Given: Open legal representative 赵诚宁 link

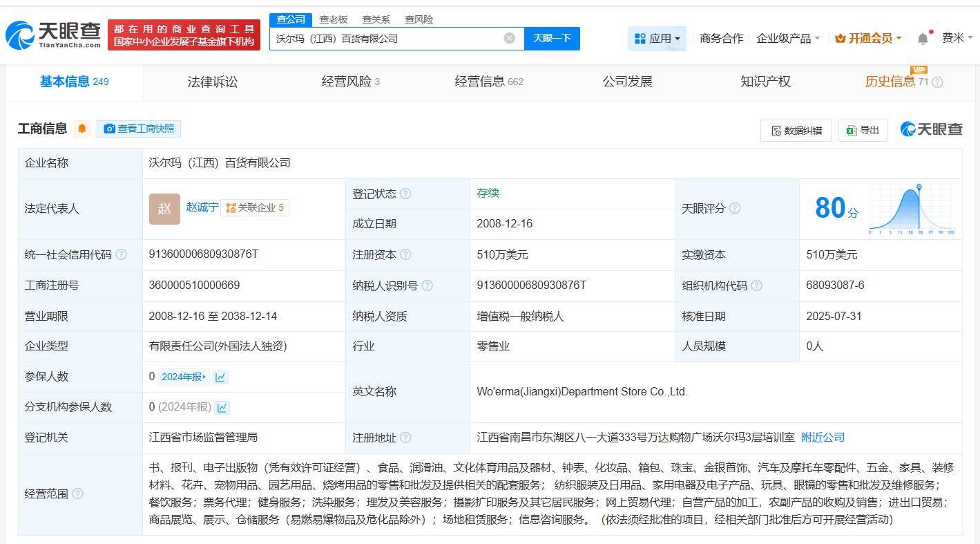Looking at the screenshot, I should (202, 207).
